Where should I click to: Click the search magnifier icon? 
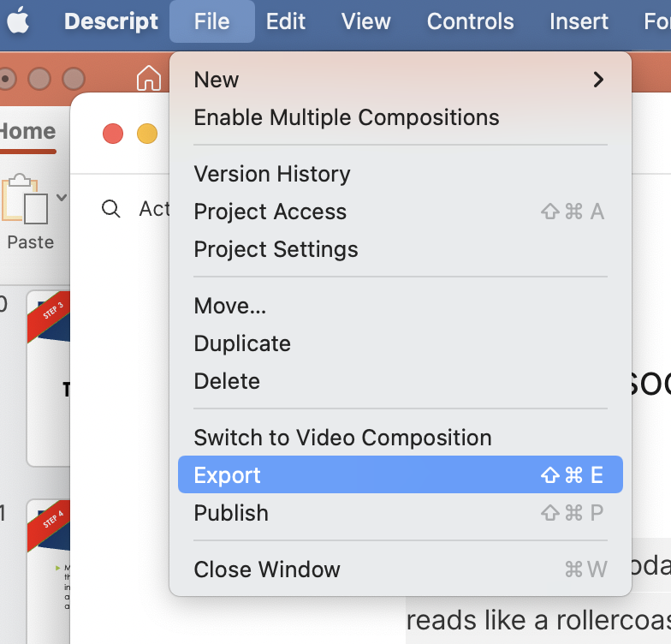pyautogui.click(x=111, y=209)
